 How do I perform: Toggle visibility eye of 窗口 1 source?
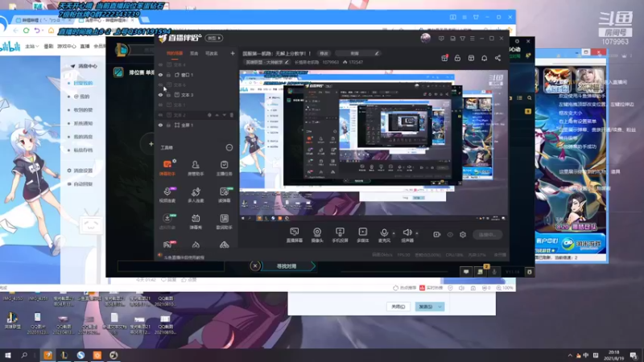tap(160, 75)
